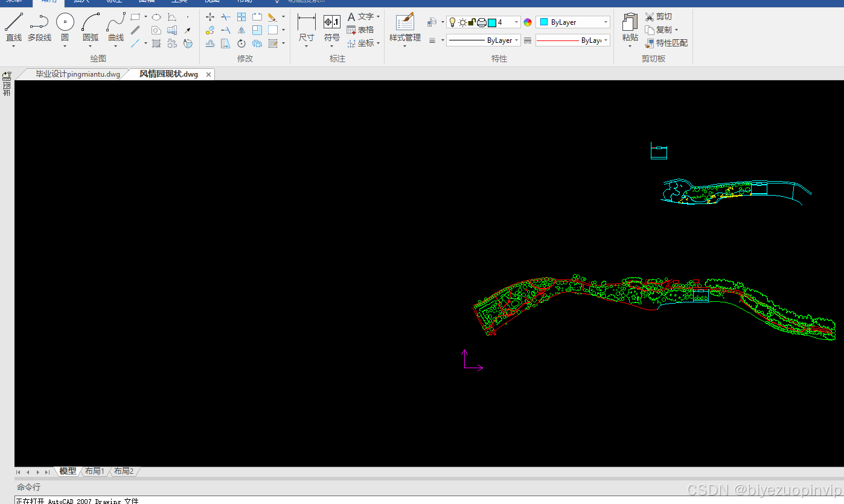The image size is (844, 504).
Task: Open the 尺寸 dimension tool
Action: (307, 28)
